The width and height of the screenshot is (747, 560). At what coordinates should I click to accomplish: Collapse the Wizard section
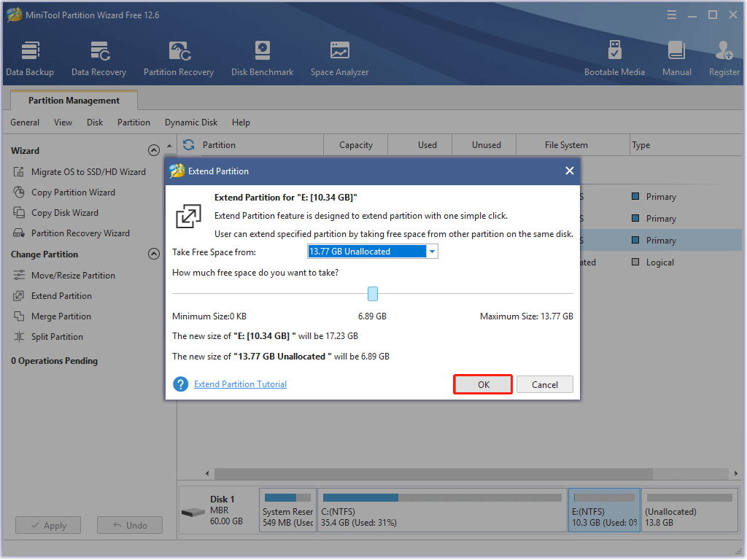click(153, 150)
